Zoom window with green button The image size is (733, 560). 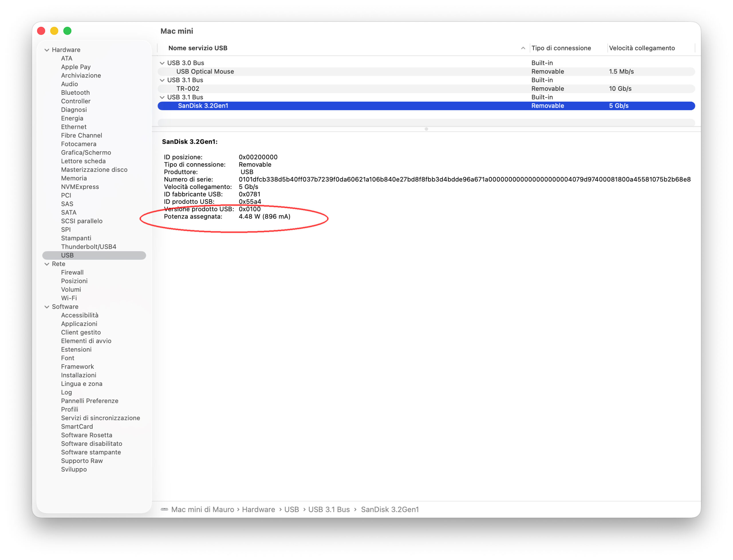click(67, 31)
